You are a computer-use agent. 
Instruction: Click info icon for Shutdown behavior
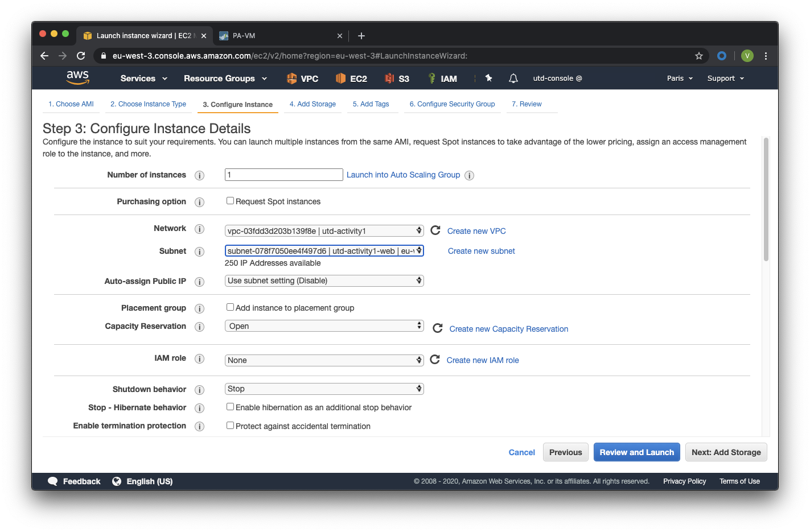[x=199, y=390]
